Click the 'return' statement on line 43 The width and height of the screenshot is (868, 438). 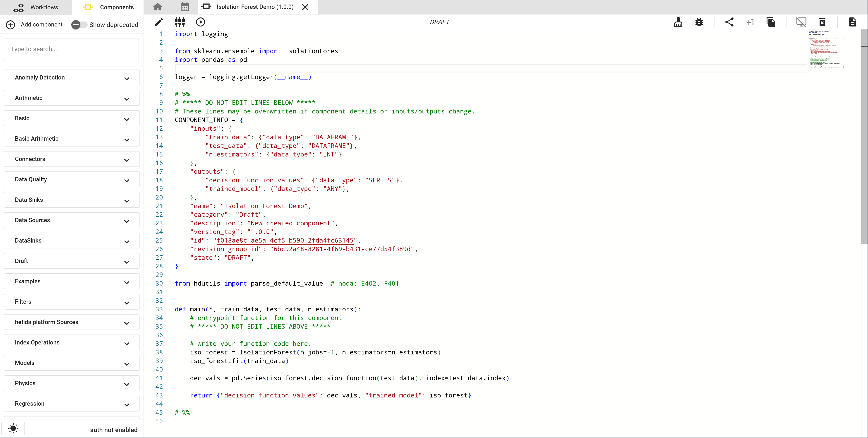point(330,395)
